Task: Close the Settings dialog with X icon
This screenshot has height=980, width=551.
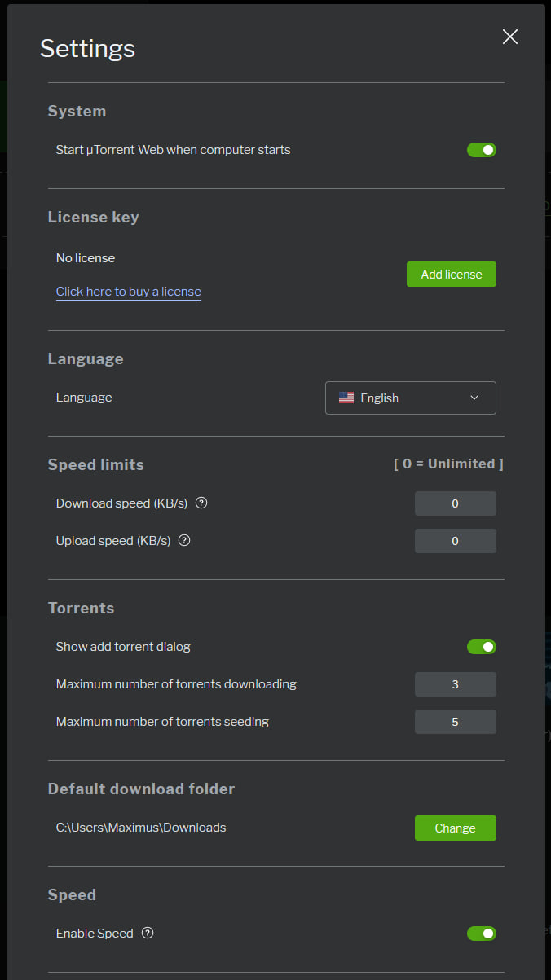Action: click(510, 37)
